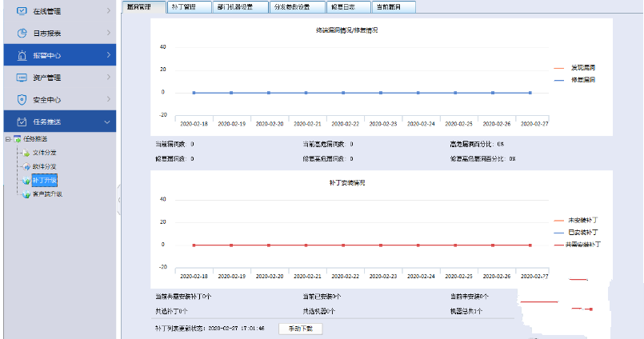The image size is (644, 339).
Task: Click the 终端漏洞情况/修复情况 chart title
Action: [x=346, y=30]
